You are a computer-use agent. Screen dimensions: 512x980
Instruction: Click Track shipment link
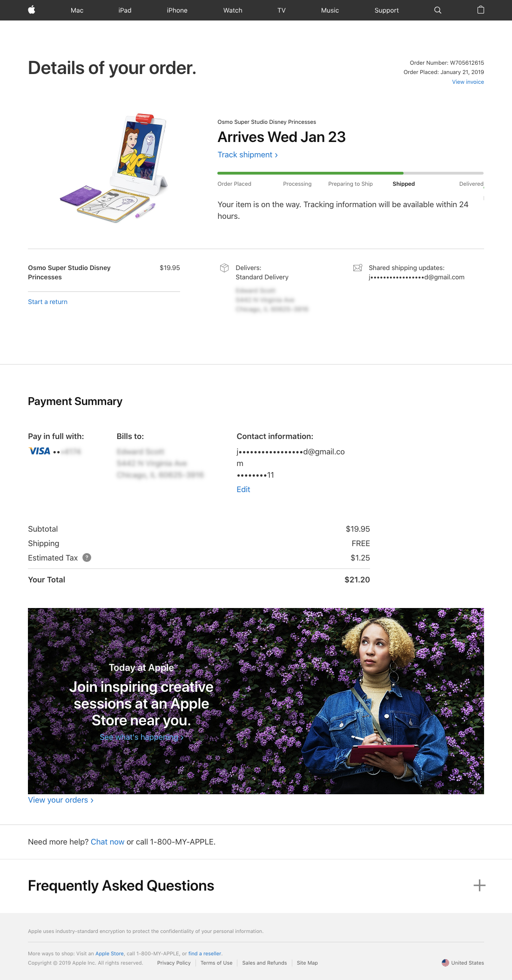click(247, 155)
